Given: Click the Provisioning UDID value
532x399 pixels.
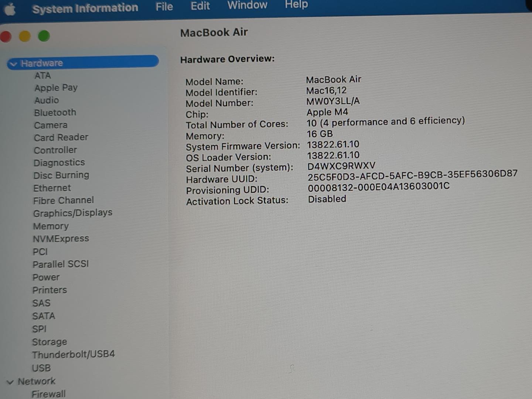Looking at the screenshot, I should [x=379, y=187].
